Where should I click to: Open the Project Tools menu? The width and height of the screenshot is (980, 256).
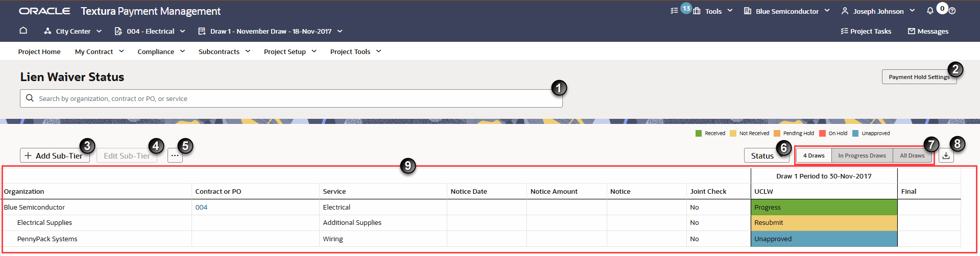(355, 52)
